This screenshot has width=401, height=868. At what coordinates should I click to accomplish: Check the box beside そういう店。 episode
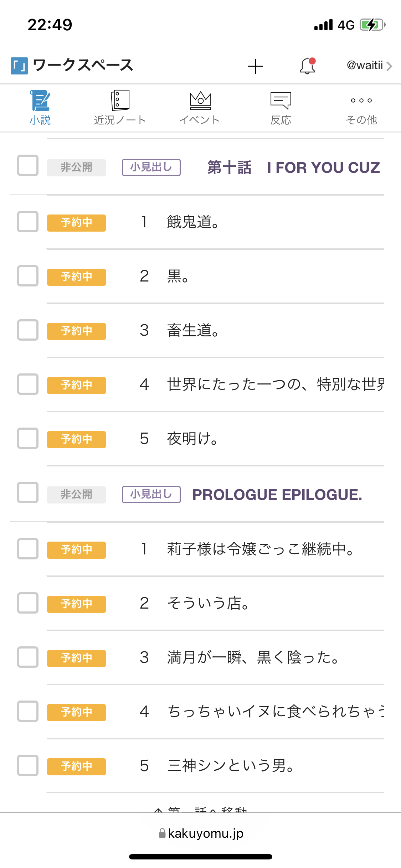[28, 603]
